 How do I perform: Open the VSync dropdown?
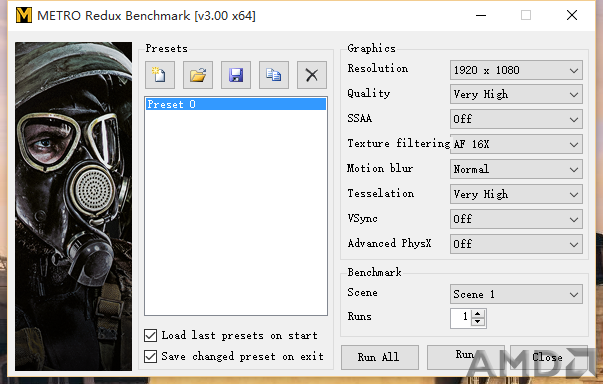coord(516,219)
